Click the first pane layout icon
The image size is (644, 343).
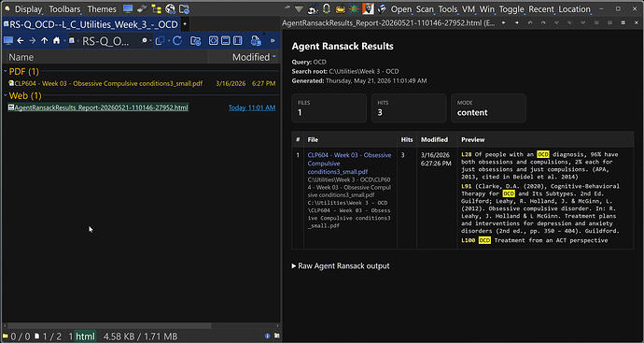point(213,41)
